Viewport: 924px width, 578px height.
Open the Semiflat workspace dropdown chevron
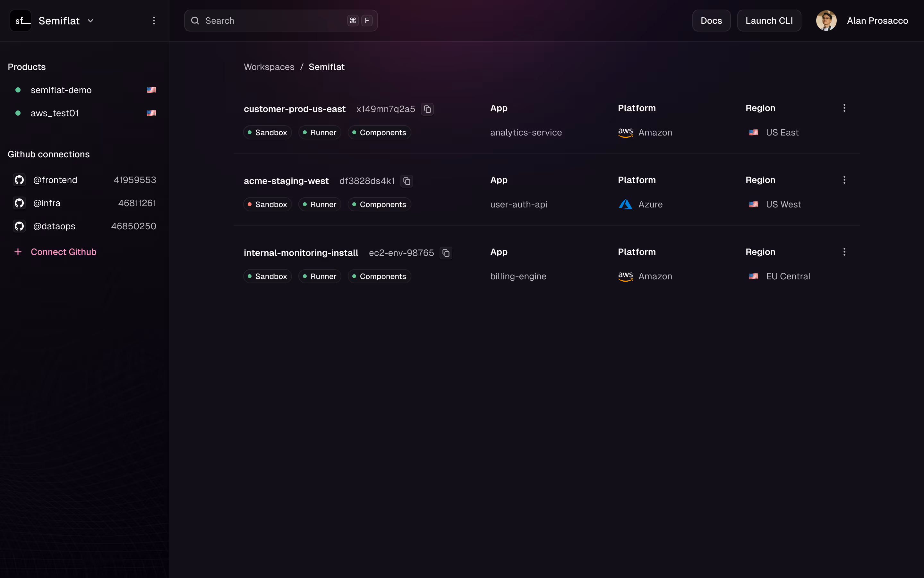(x=90, y=21)
